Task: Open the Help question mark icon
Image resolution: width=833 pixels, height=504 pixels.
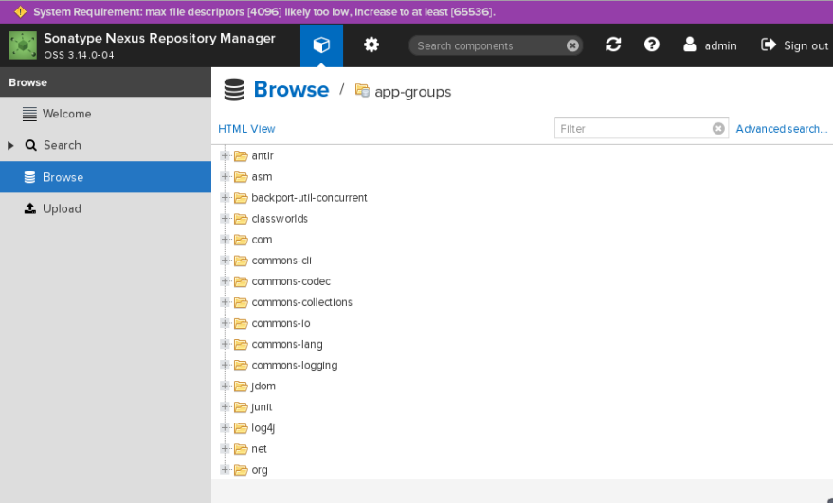Action: [x=652, y=45]
